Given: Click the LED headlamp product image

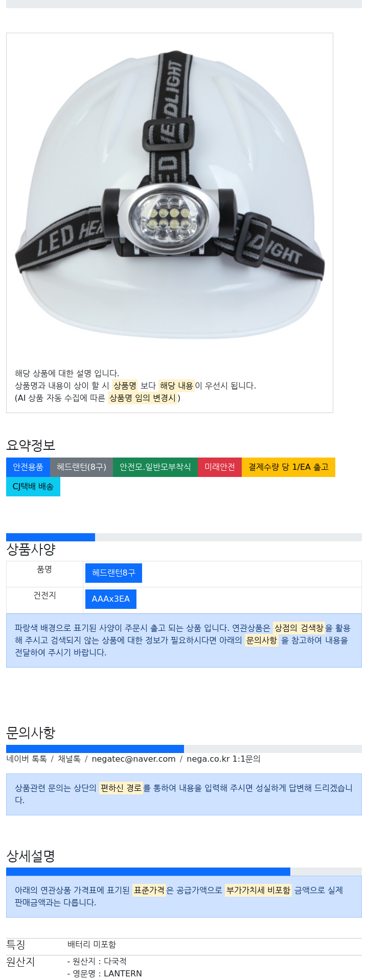Looking at the screenshot, I should (x=169, y=194).
